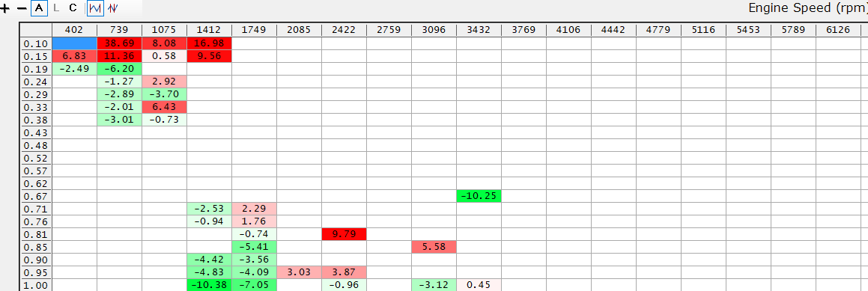
Task: Click the cell with value -2.49
Action: [74, 69]
